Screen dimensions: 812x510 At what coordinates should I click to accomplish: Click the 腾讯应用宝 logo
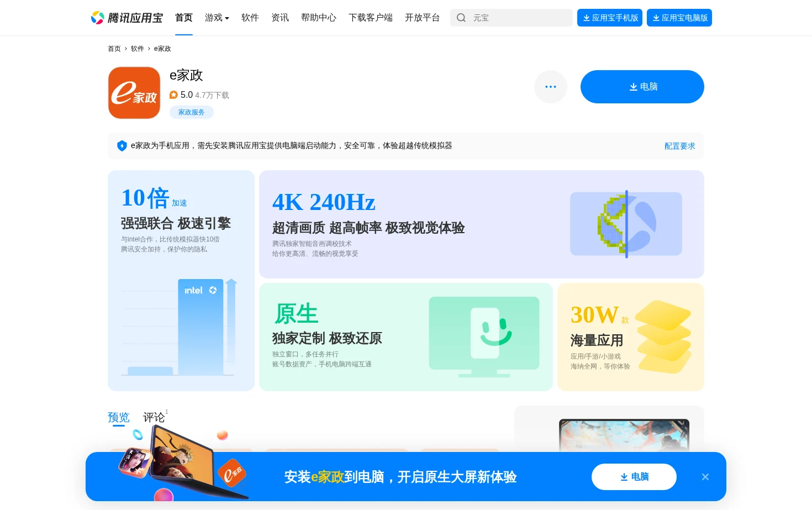126,18
